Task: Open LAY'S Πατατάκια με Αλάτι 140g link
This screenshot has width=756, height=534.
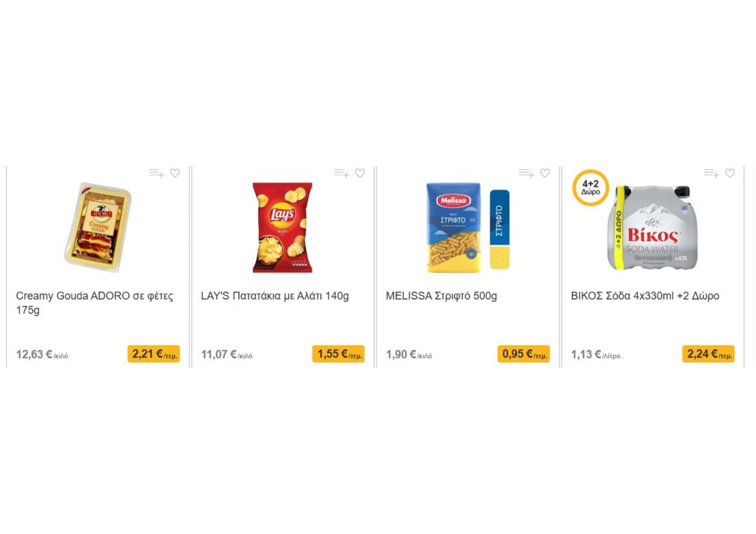Action: click(x=275, y=296)
